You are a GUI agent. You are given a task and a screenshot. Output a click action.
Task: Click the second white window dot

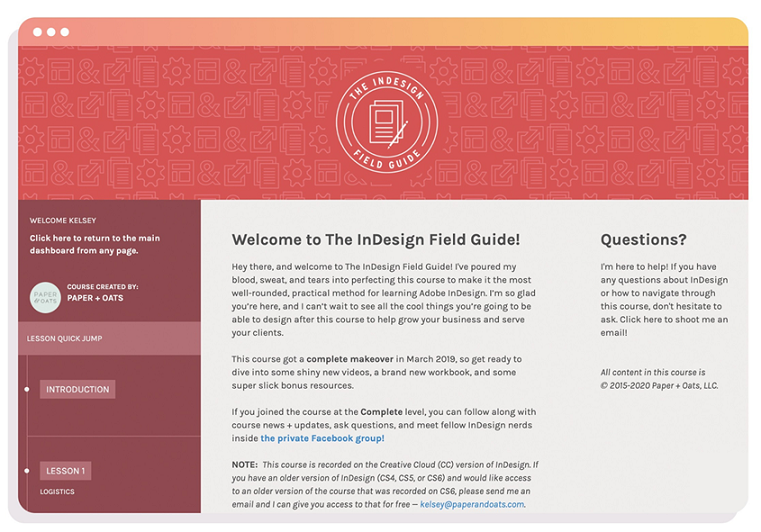(x=51, y=32)
